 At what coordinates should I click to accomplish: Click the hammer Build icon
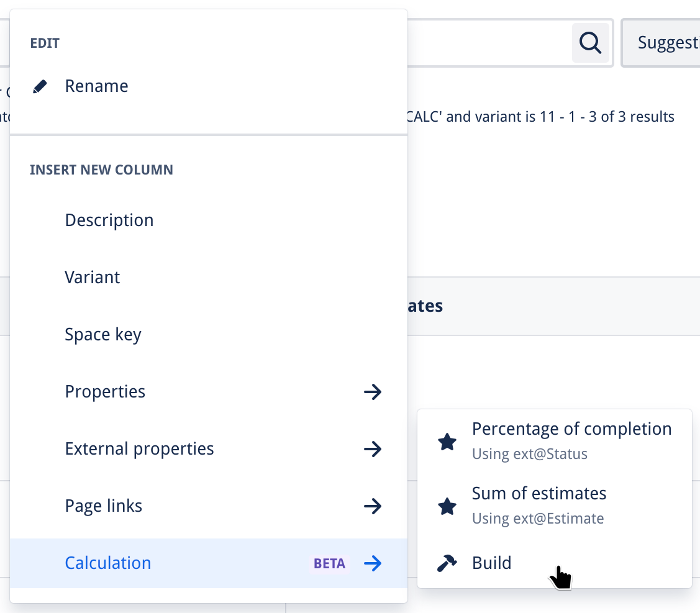pyautogui.click(x=447, y=563)
